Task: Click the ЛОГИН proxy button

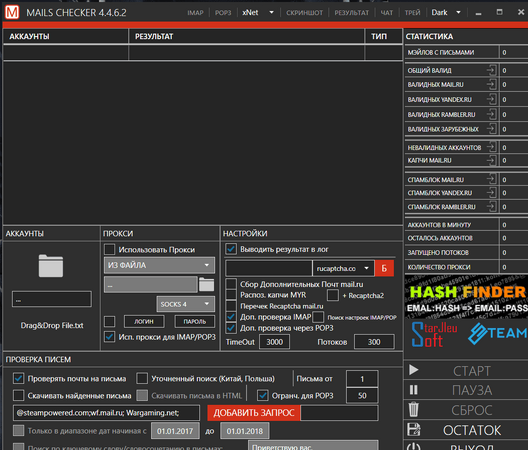Action: point(144,321)
